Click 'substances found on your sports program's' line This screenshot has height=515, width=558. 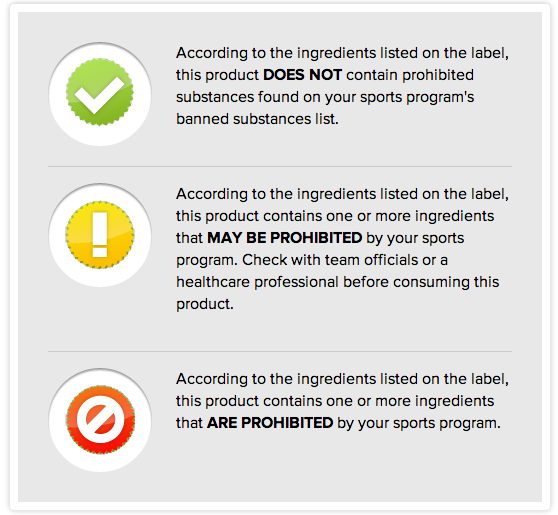[x=325, y=97]
